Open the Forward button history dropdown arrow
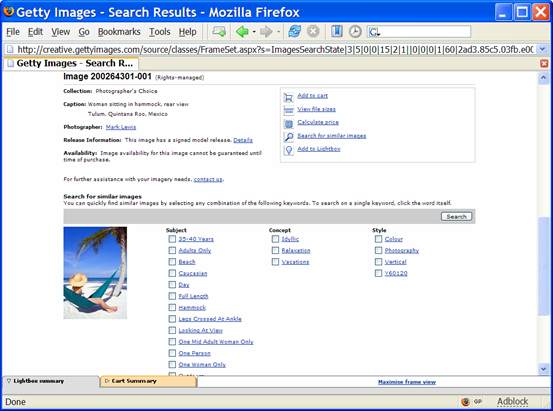553x411 pixels. pyautogui.click(x=279, y=32)
